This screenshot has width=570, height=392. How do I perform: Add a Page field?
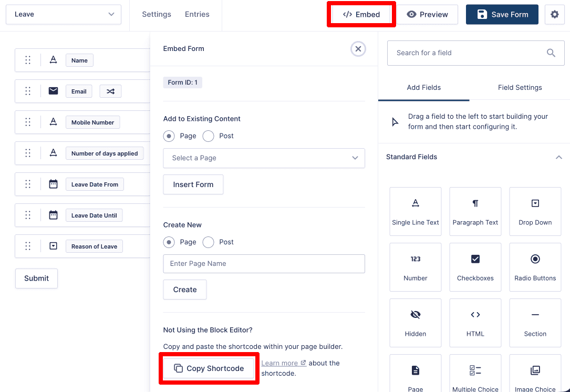point(415,374)
